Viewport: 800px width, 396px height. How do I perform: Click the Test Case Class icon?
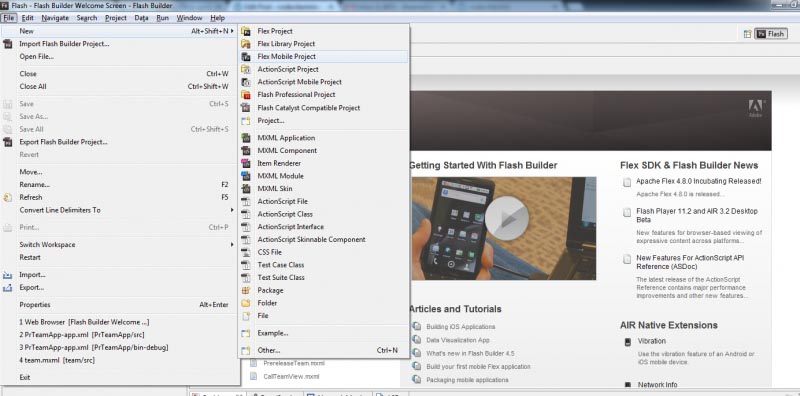tap(246, 265)
